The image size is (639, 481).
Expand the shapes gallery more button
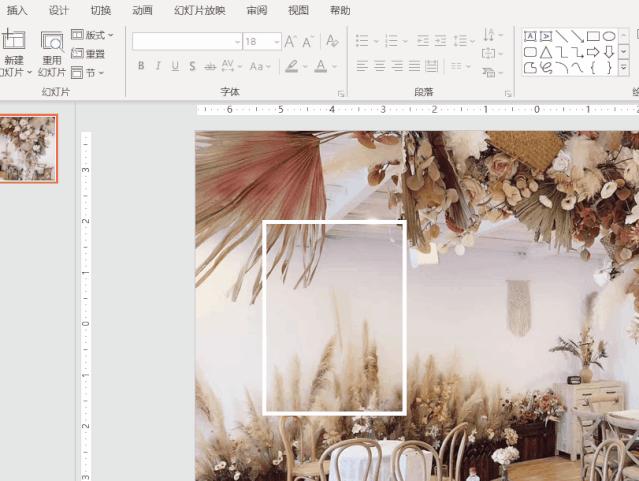click(x=624, y=68)
